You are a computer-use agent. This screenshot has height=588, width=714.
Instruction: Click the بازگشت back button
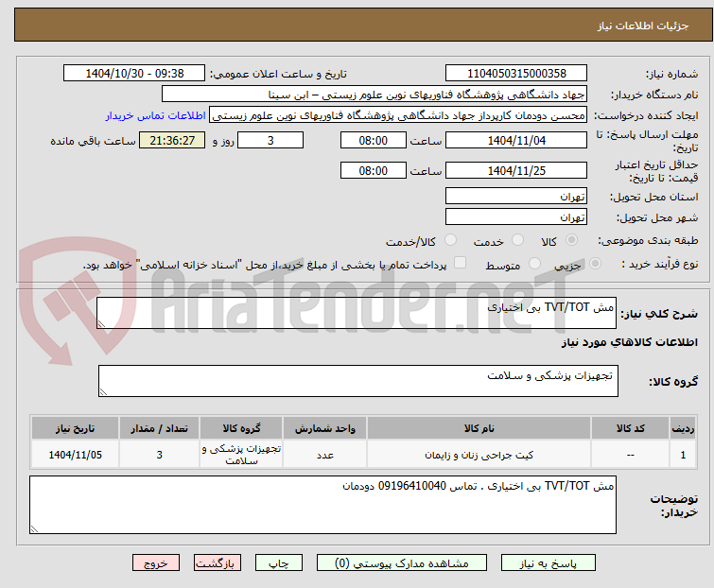(217, 563)
